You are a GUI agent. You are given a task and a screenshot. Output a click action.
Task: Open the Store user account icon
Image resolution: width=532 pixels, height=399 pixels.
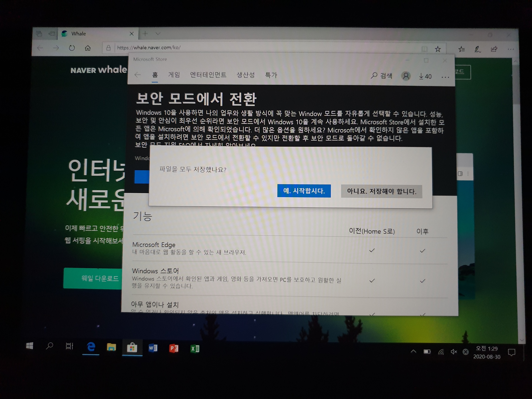click(x=406, y=76)
